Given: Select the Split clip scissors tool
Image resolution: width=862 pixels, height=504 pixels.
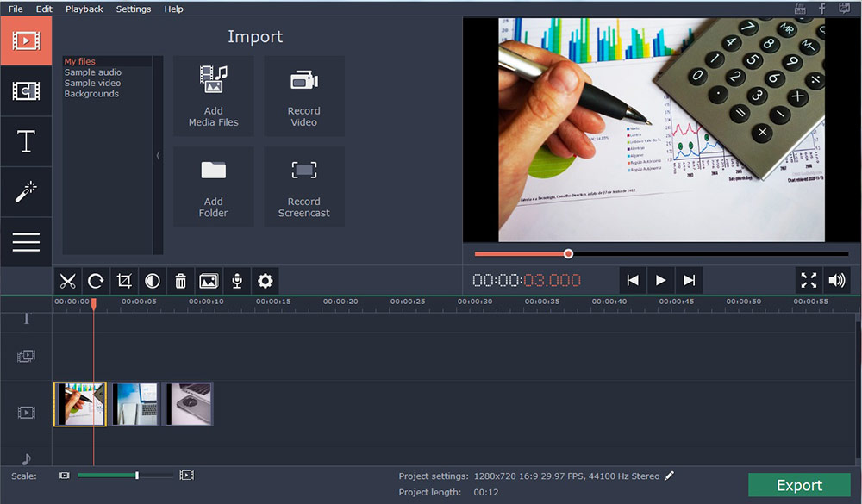Looking at the screenshot, I should coord(67,280).
